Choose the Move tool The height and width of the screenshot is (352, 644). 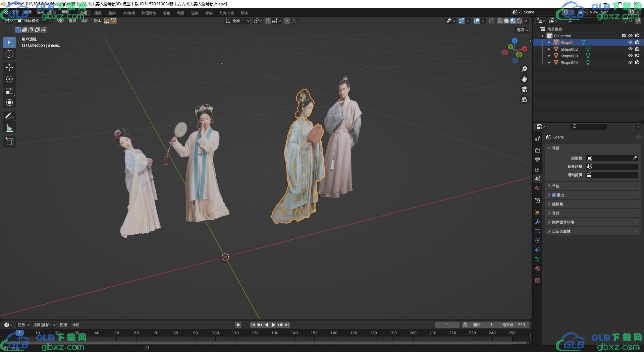[x=9, y=67]
